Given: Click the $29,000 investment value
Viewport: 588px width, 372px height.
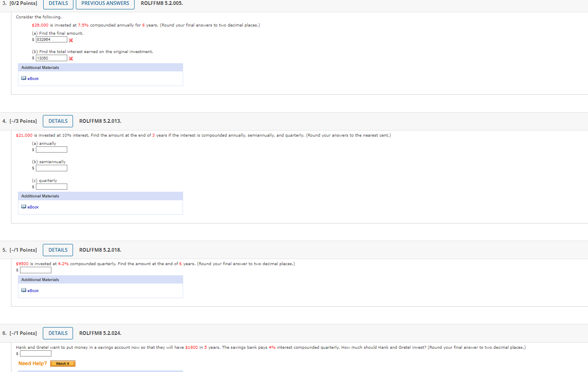Looking at the screenshot, I should [40, 25].
